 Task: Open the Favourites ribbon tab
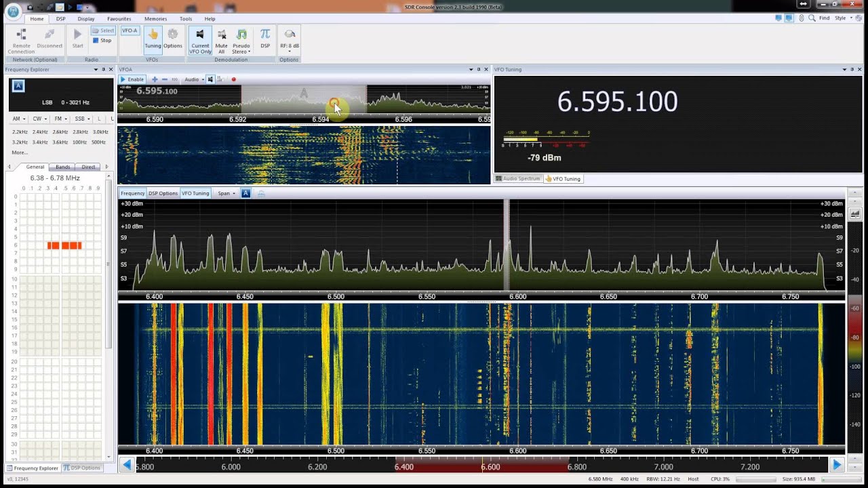[119, 19]
